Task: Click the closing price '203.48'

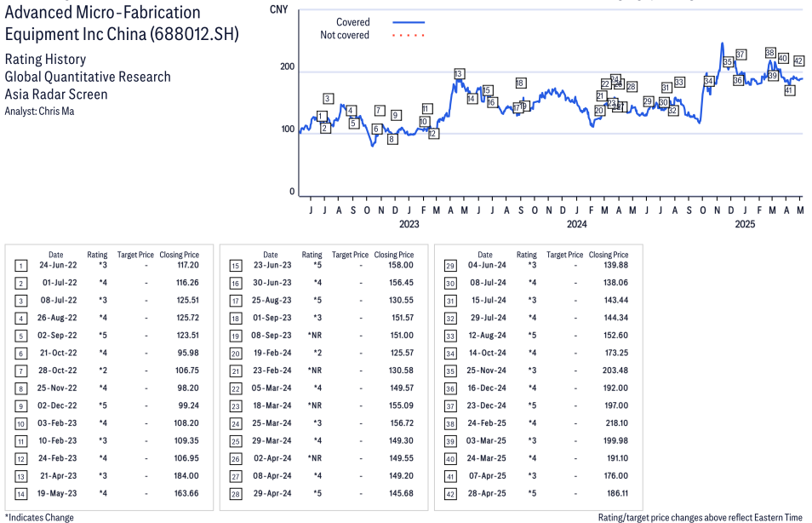Action: tap(615, 371)
